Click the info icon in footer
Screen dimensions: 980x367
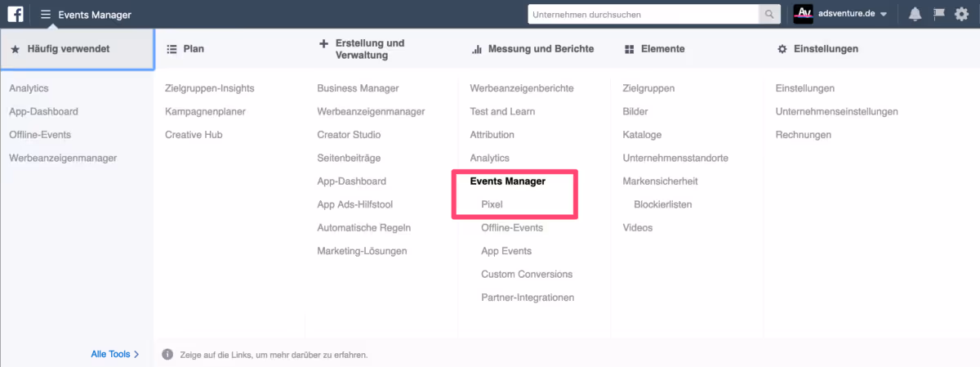[167, 355]
